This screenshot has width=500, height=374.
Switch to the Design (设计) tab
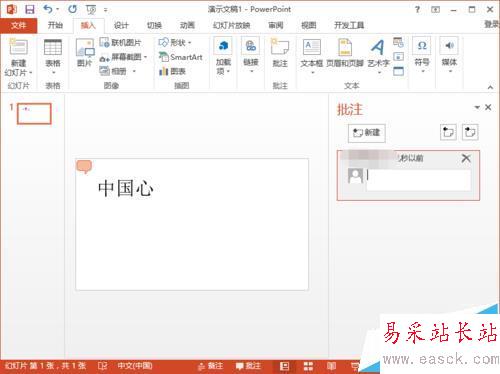pos(121,25)
